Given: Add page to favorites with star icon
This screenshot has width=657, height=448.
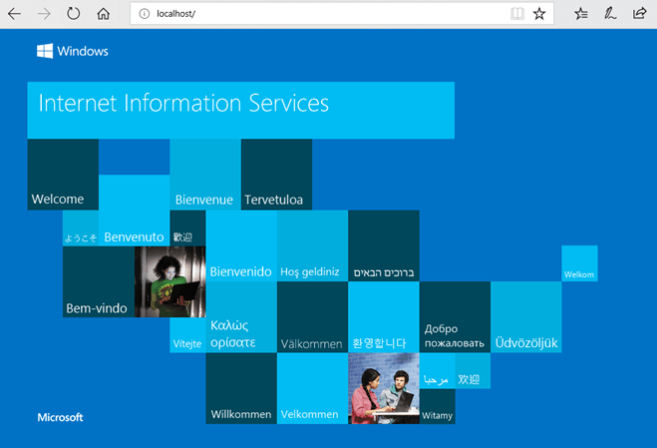Looking at the screenshot, I should tap(539, 14).
